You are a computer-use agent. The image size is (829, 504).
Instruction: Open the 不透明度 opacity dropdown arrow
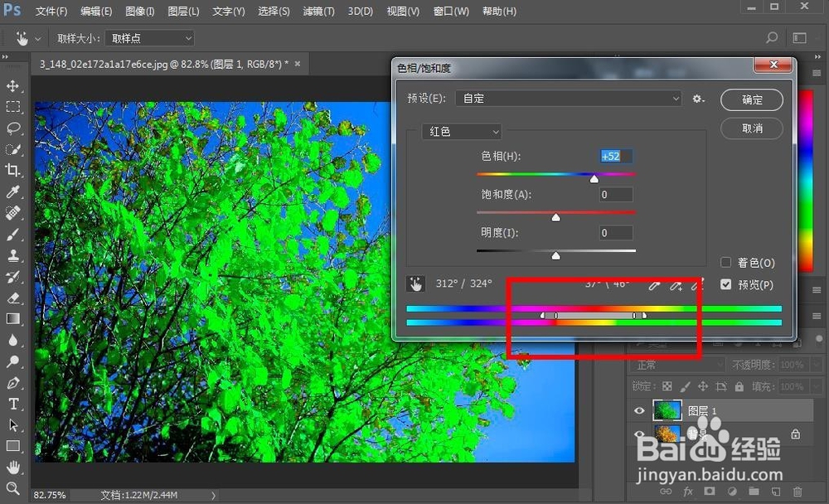(816, 365)
